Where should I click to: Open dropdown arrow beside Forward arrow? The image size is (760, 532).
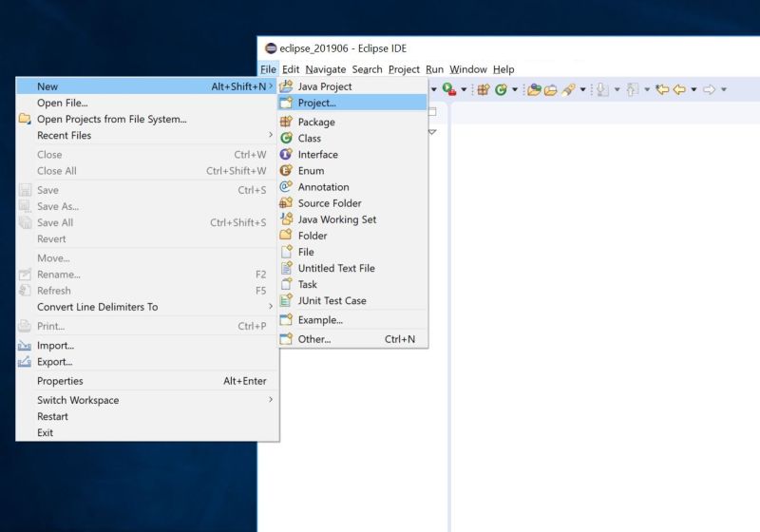click(724, 89)
